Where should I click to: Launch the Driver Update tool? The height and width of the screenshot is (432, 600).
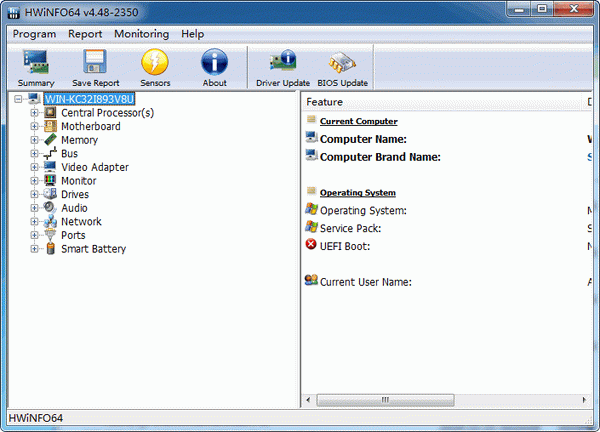(282, 68)
